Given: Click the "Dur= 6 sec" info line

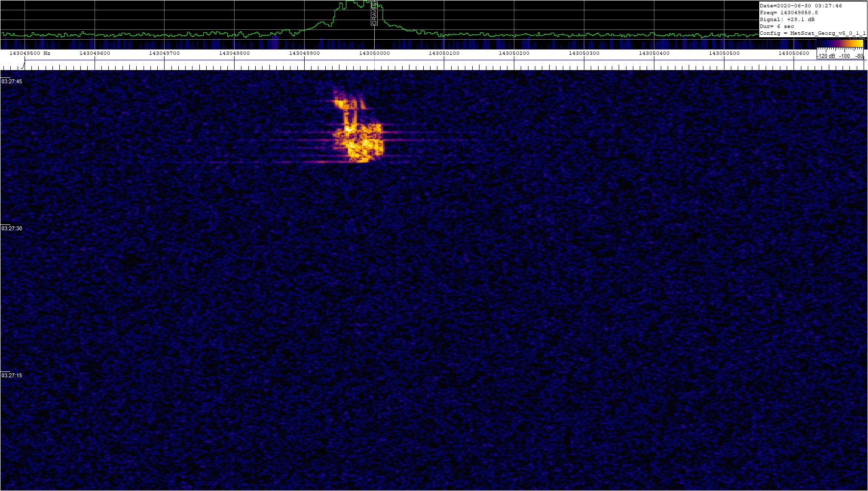Looking at the screenshot, I should tap(777, 26).
